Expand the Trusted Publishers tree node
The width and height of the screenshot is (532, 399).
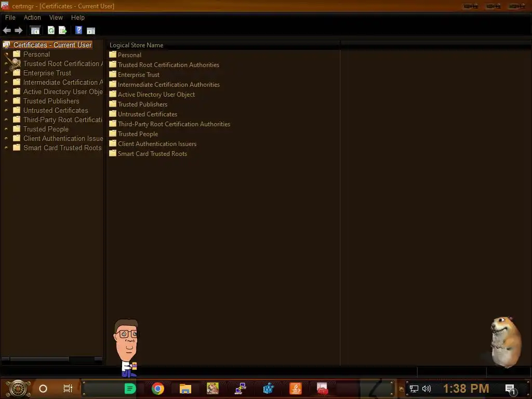click(x=6, y=101)
